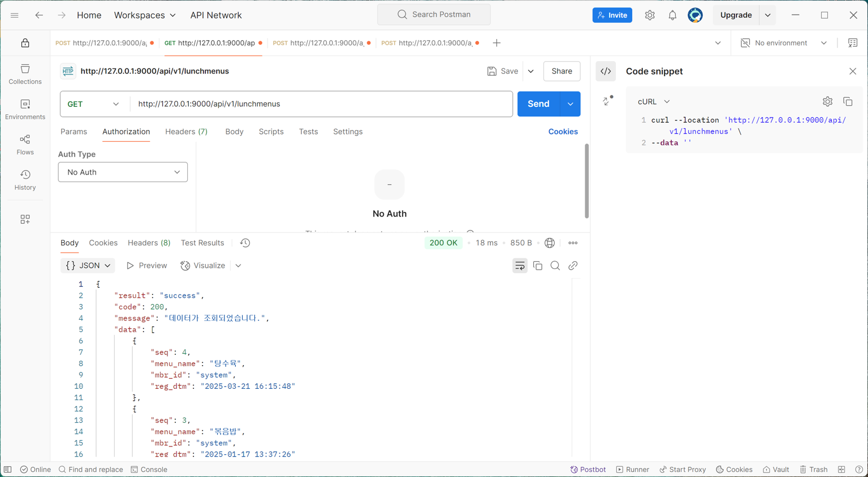The image size is (868, 477).
Task: Open the No environment selector
Action: coord(784,43)
